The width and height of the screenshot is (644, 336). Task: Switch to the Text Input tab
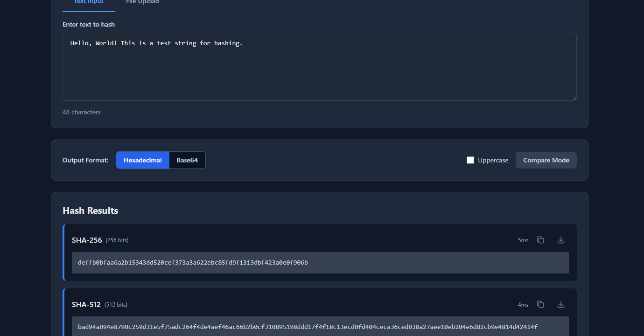[89, 3]
